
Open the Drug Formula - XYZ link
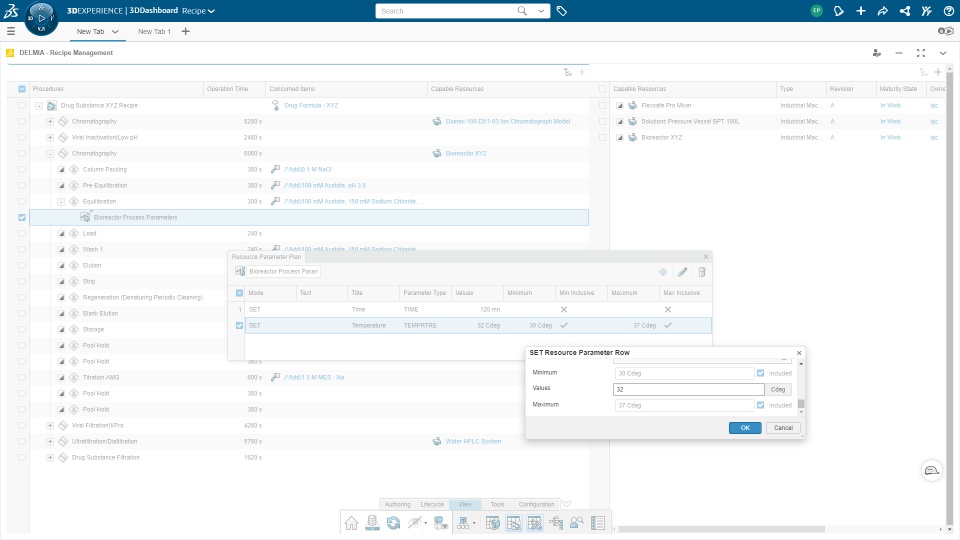tap(311, 105)
